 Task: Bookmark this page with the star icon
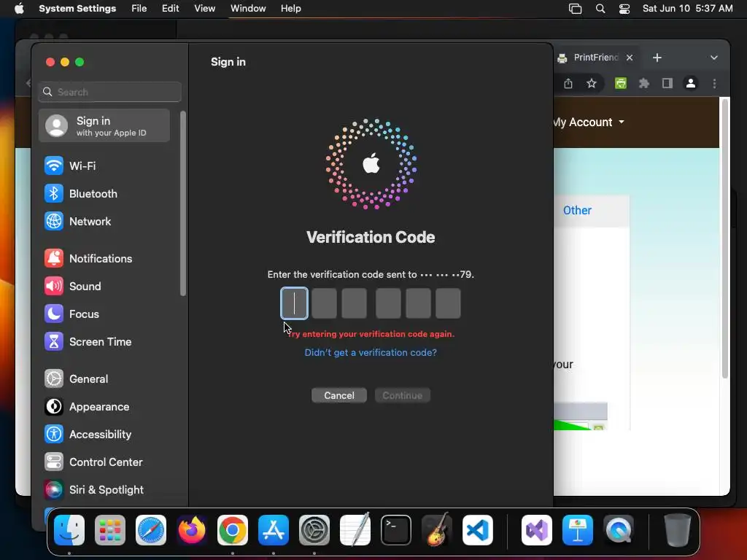click(591, 84)
